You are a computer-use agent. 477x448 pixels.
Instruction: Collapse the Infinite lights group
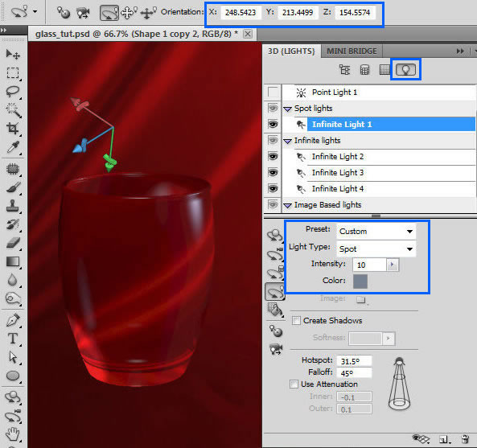(x=287, y=141)
